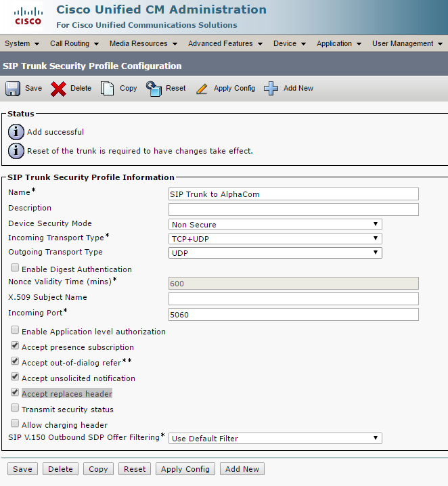448x486 pixels.
Task: Click the red X Delete icon
Action: pos(58,89)
